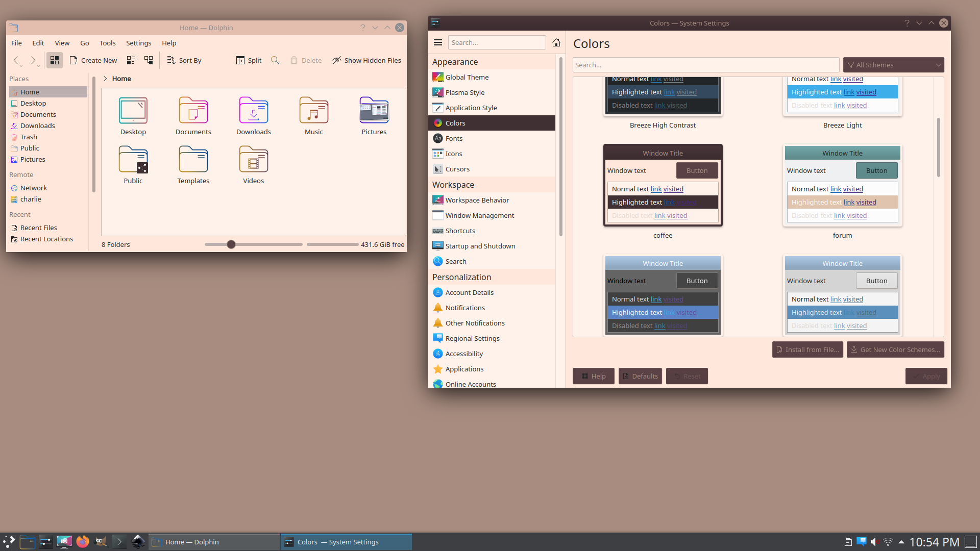Go to System Settings home

556,42
